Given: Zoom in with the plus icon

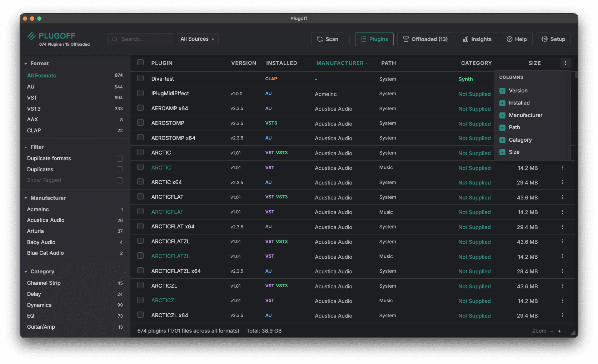Looking at the screenshot, I should click(559, 331).
